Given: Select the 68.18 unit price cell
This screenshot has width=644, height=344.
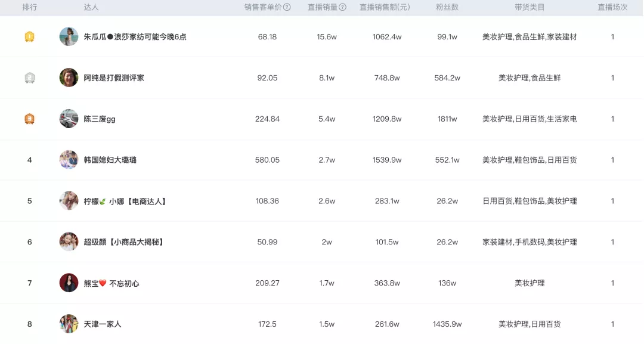Looking at the screenshot, I should [267, 37].
